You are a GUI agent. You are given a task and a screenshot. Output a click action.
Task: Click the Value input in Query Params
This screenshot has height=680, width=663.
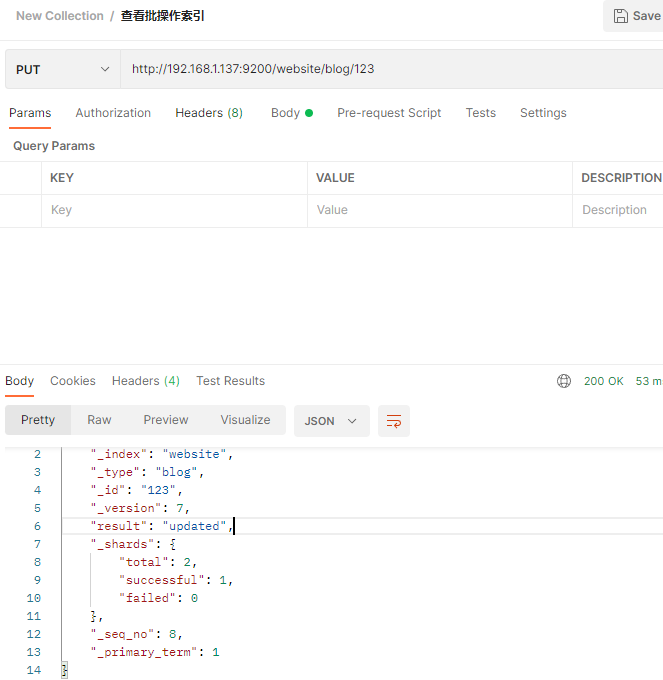[440, 210]
